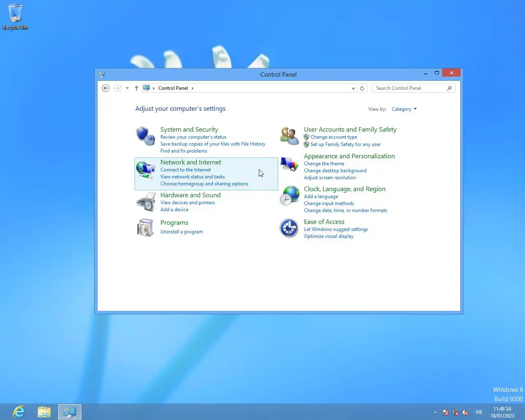Click the Action Center flag tray icon
This screenshot has height=420, width=525.
[445, 412]
